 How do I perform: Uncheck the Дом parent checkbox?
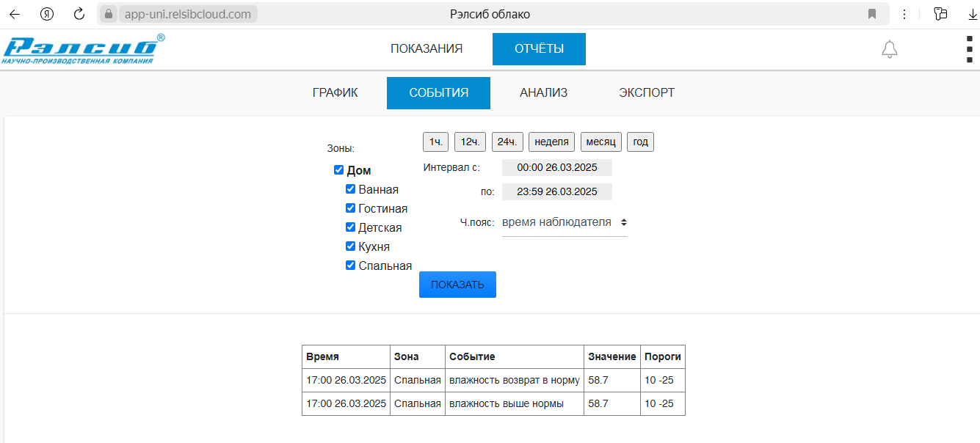pyautogui.click(x=338, y=170)
